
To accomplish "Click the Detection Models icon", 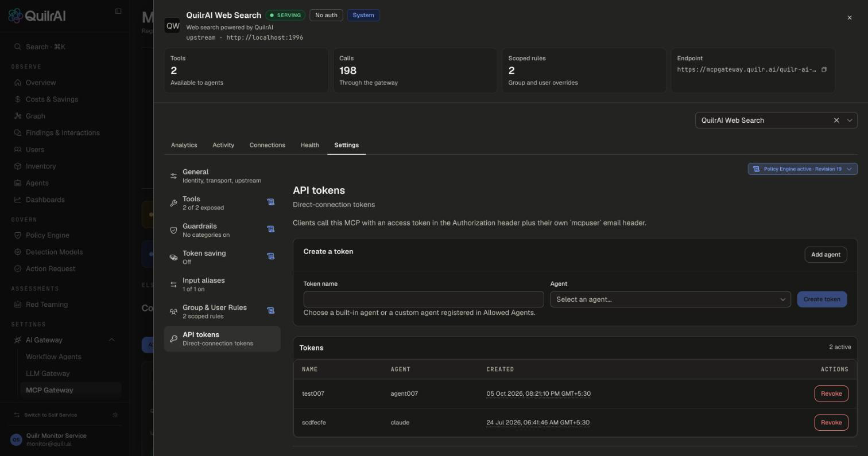I will click(x=18, y=252).
